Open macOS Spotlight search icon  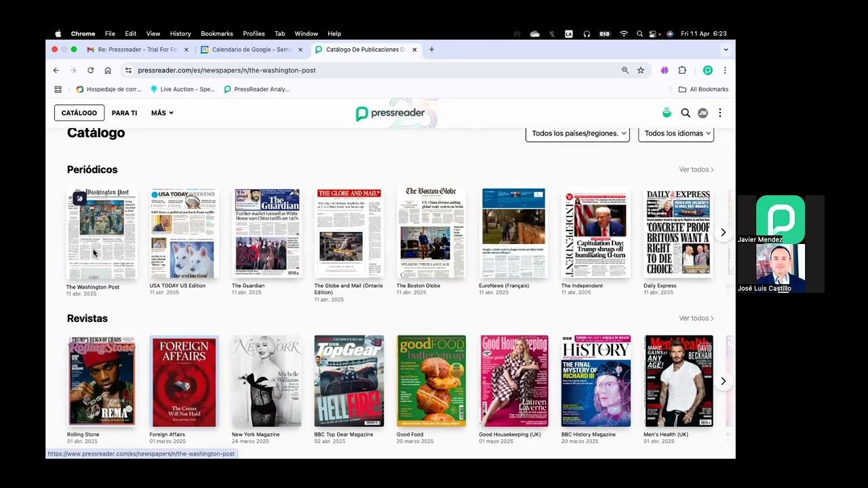coord(639,34)
